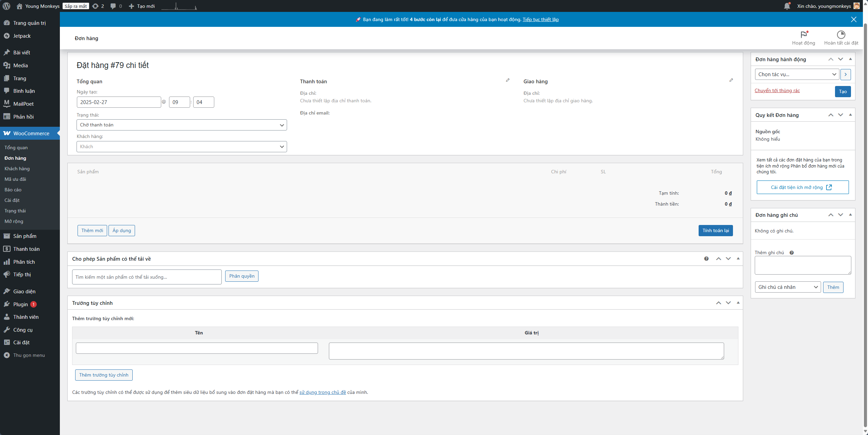Click help icon beside Thêm ghi chú
868x435 pixels.
(791, 253)
